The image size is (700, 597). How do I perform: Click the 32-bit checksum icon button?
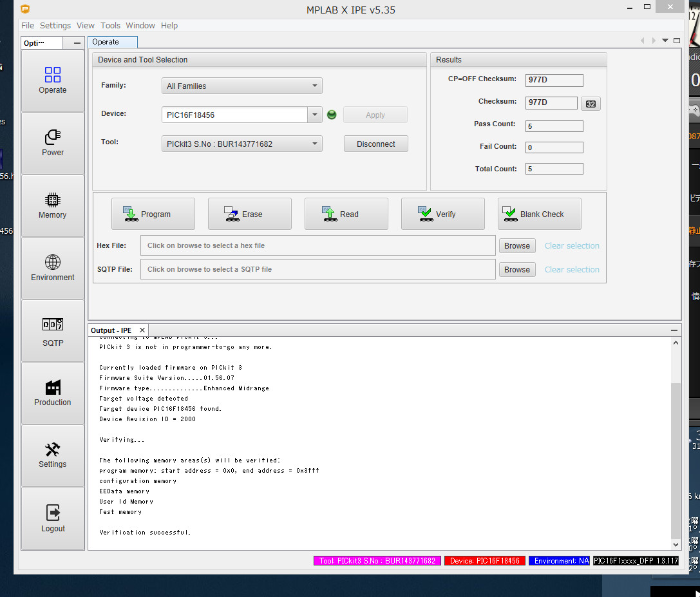pos(591,104)
